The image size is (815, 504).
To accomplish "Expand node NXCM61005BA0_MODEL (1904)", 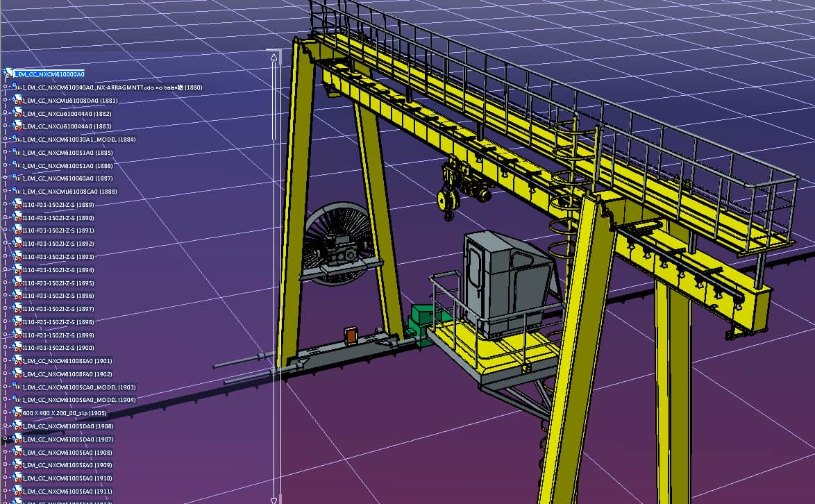I will click(5, 400).
